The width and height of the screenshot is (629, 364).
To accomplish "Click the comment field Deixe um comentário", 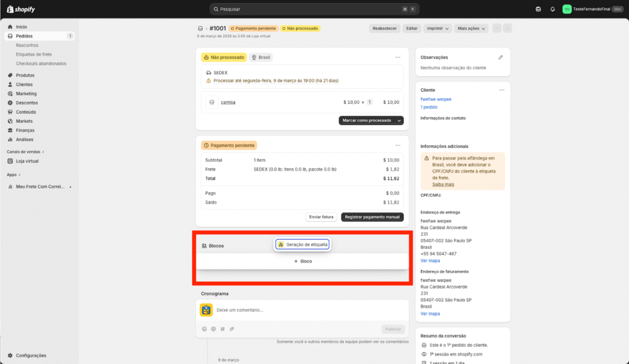I will click(x=307, y=310).
